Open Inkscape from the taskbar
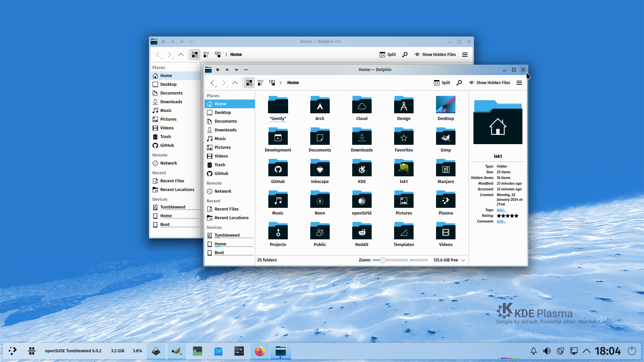Screen dimensions: 644x362 tap(156, 351)
